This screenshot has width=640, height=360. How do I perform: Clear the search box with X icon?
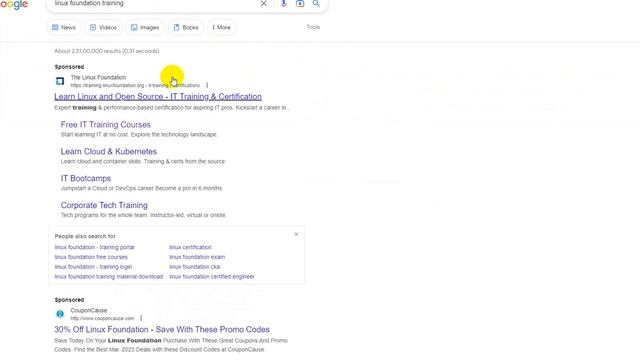point(264,4)
